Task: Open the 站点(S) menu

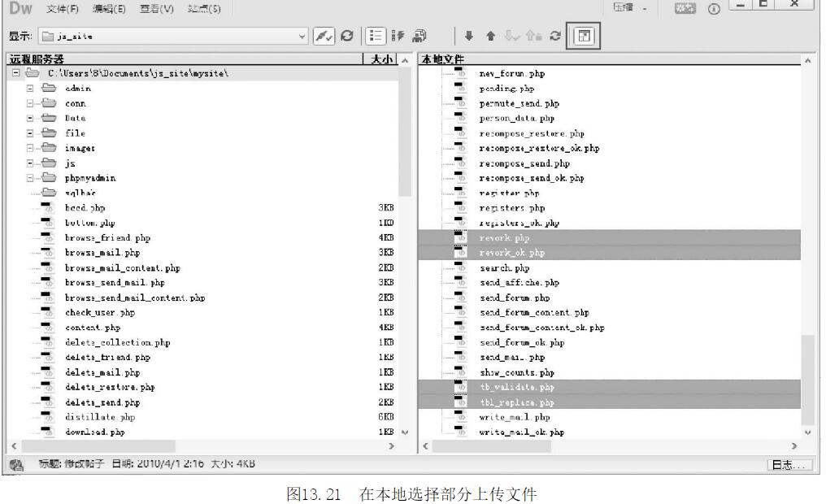Action: point(204,9)
